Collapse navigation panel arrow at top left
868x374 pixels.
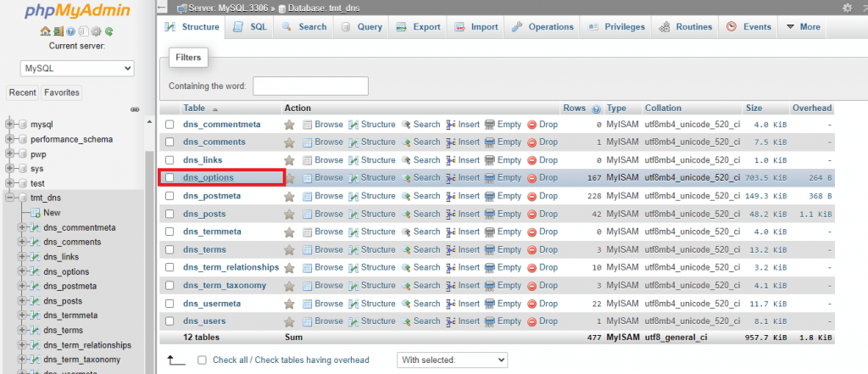pos(163,8)
